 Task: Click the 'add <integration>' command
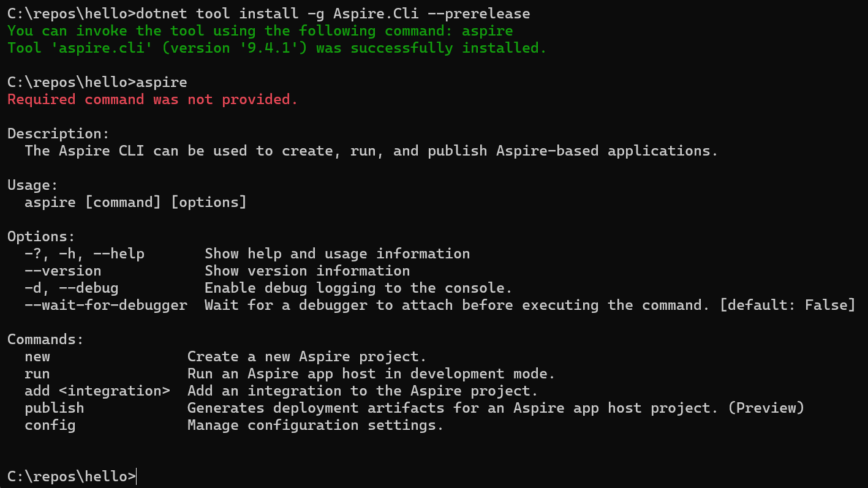97,391
